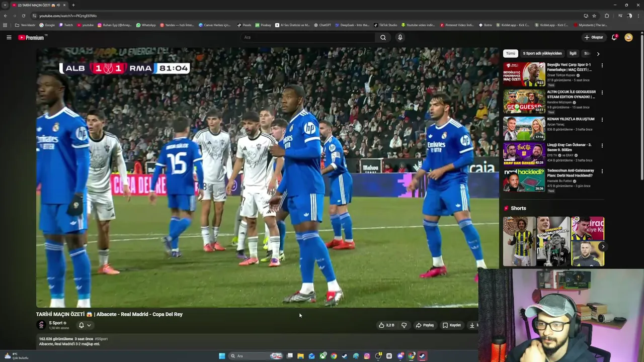Dislike the video with thumbs-down
The width and height of the screenshot is (644, 362).
pyautogui.click(x=404, y=325)
